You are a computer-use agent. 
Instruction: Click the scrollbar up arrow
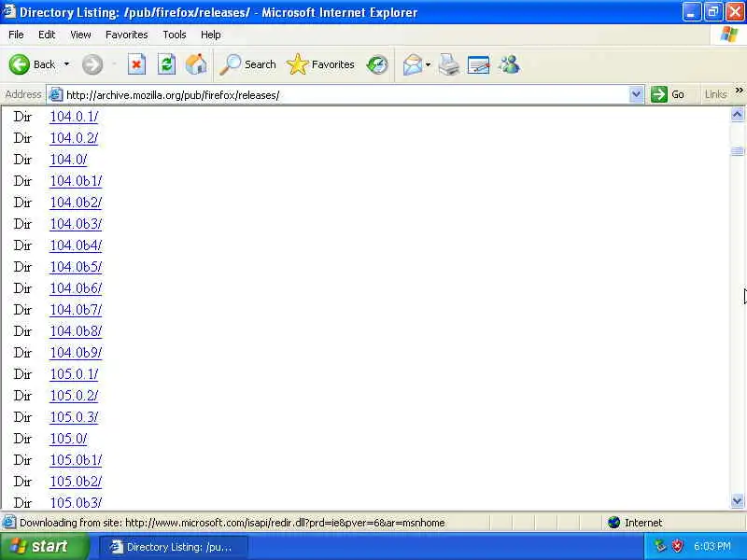coord(737,114)
